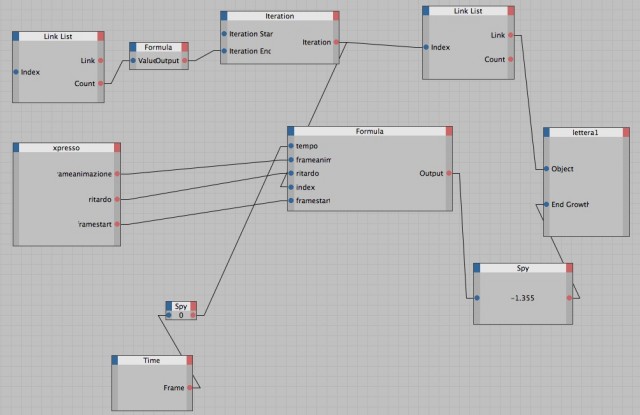Image resolution: width=640 pixels, height=415 pixels.
Task: Open blue inputs menu on Formula node with Value port
Action: tap(133, 47)
